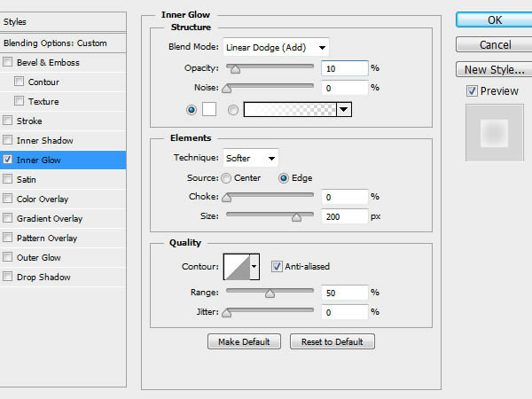Expand the gradient picker dropdown arrow

click(344, 110)
